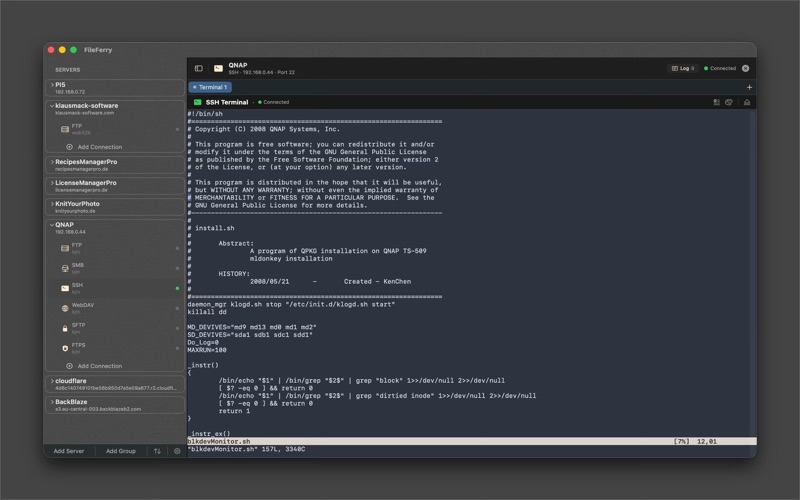This screenshot has height=500, width=800.
Task: Click the FTP drive icon under QNAP
Action: (x=65, y=248)
